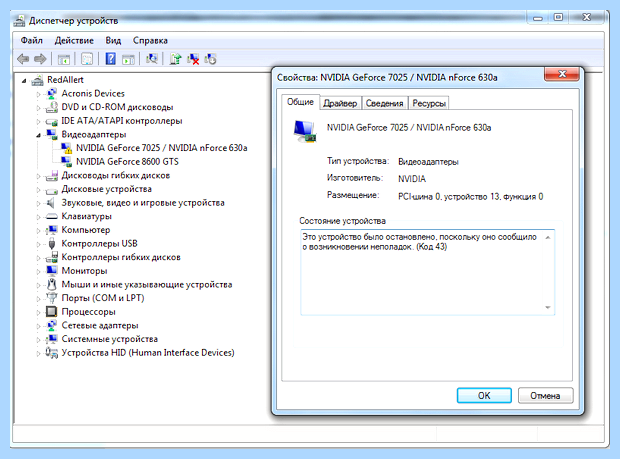
Task: Expand the Процессоры node arrow
Action: (38, 312)
